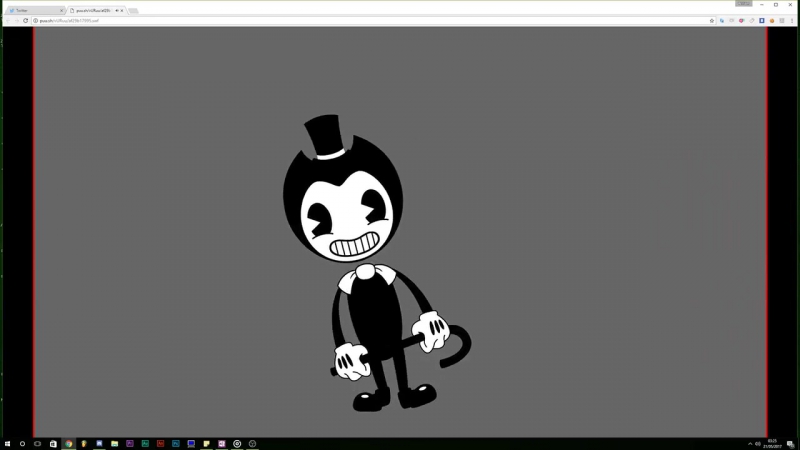Open the red Adobe app in taskbar
The width and height of the screenshot is (800, 450).
point(160,444)
